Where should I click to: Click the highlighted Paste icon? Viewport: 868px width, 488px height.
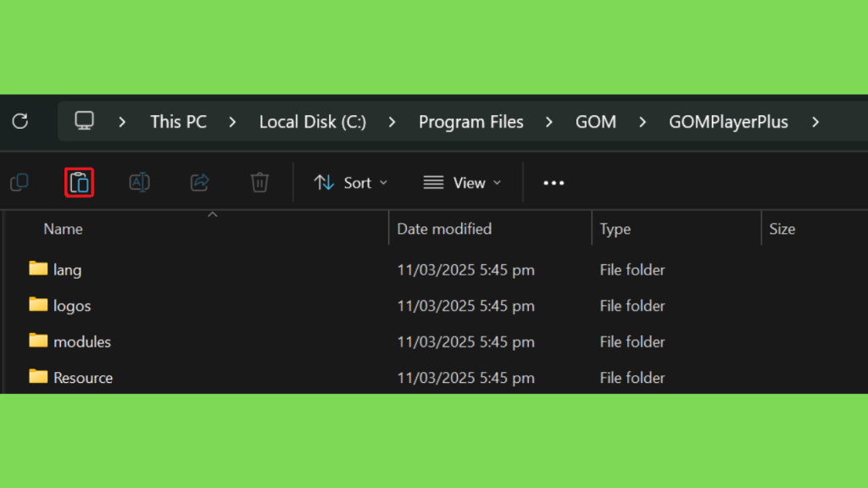79,182
